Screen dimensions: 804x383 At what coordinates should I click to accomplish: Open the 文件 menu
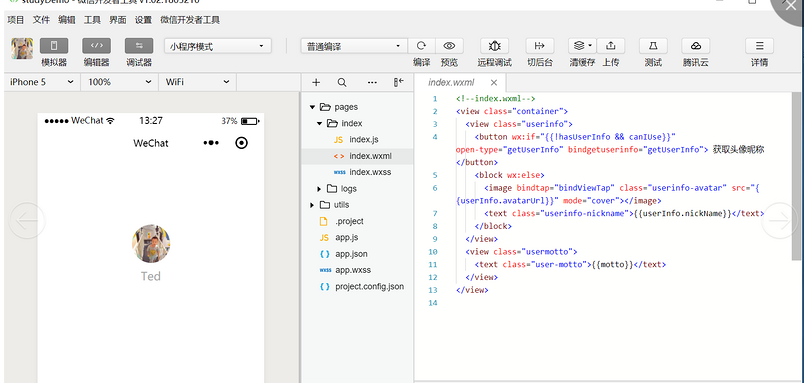coord(42,21)
